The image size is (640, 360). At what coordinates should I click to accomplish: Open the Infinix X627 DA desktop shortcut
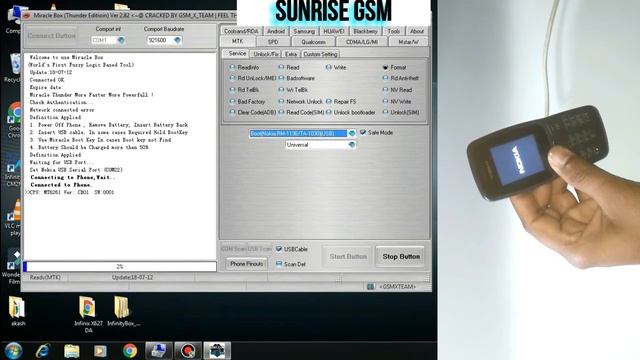click(x=88, y=314)
